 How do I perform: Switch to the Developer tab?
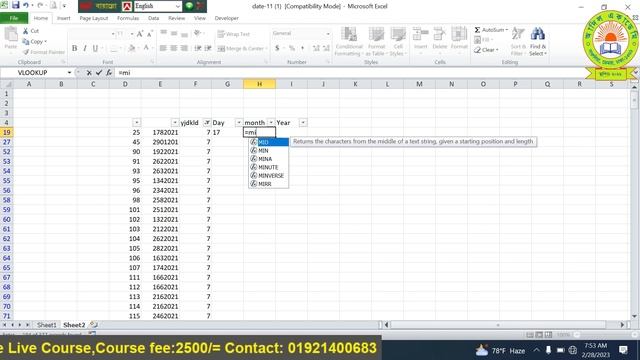click(x=227, y=18)
